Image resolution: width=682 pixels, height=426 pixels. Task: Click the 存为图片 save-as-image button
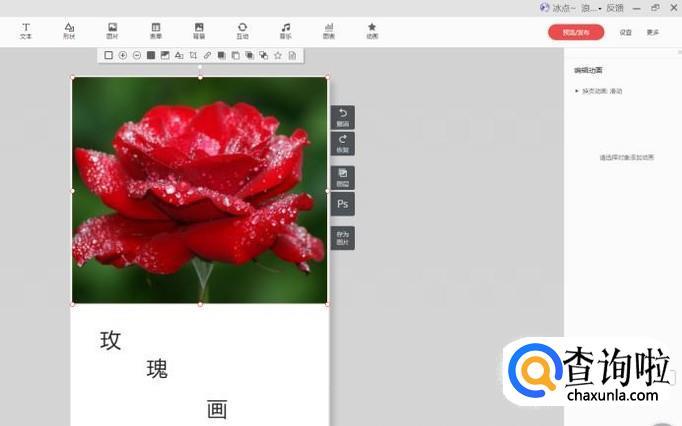[x=343, y=238]
